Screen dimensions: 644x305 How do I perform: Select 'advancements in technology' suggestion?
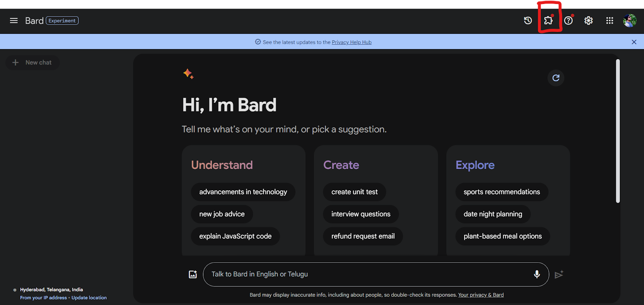coord(243,192)
